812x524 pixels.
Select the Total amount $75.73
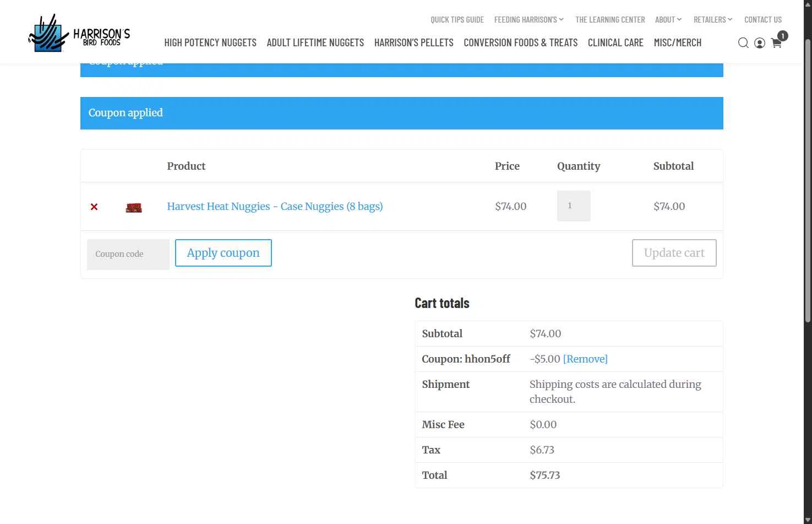545,476
